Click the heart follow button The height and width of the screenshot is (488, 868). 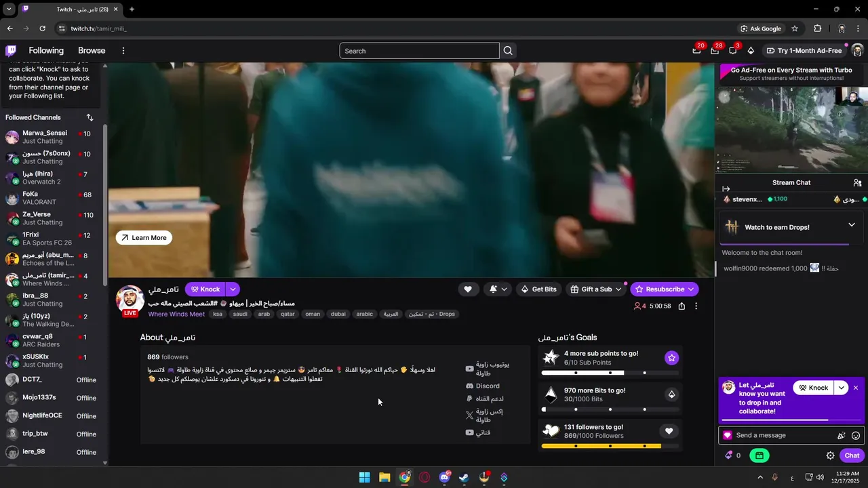[467, 289]
